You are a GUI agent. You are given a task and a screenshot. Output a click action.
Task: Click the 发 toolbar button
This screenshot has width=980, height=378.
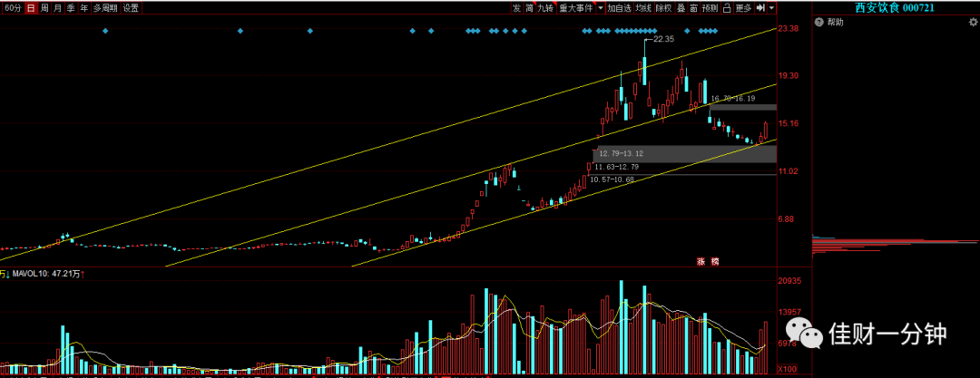pos(517,8)
